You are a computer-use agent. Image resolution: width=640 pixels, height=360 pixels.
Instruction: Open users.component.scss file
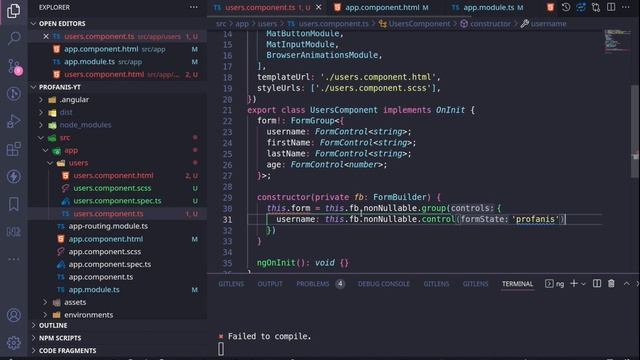pos(112,188)
